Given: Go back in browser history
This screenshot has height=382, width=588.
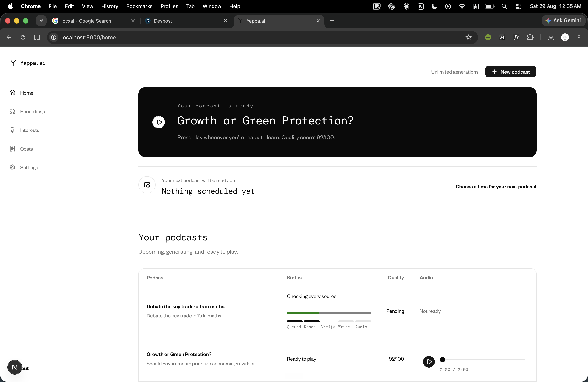Looking at the screenshot, I should pyautogui.click(x=9, y=37).
